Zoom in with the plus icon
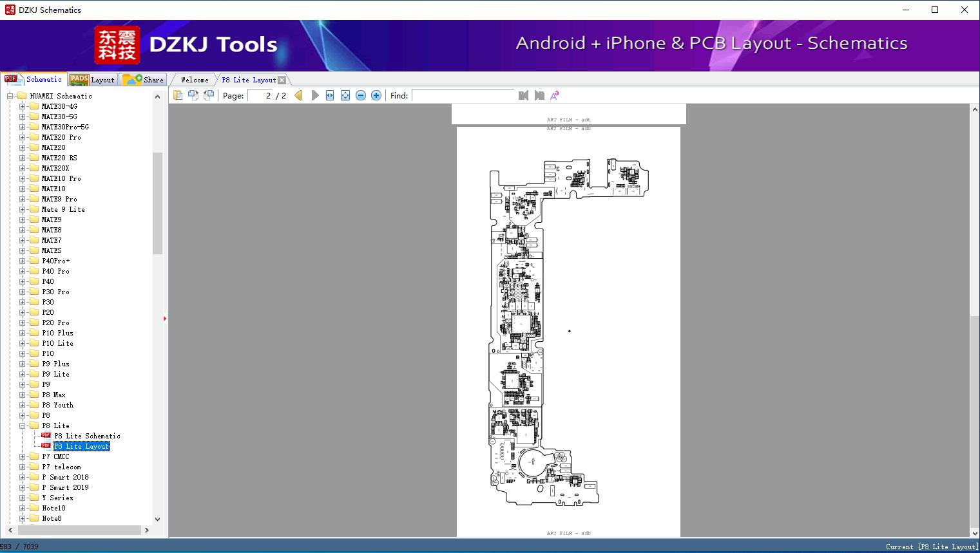 pyautogui.click(x=376, y=95)
